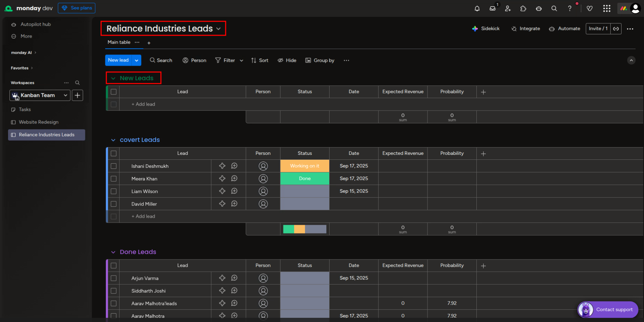The height and width of the screenshot is (322, 644).
Task: Collapse the New Leads group
Action: [x=113, y=78]
